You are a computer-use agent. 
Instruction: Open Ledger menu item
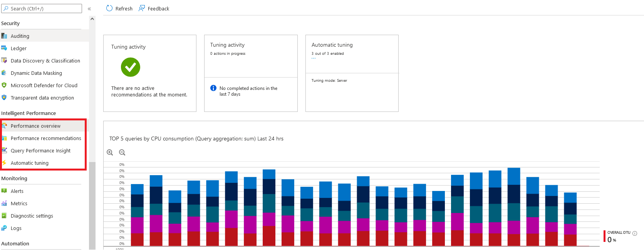44,48
